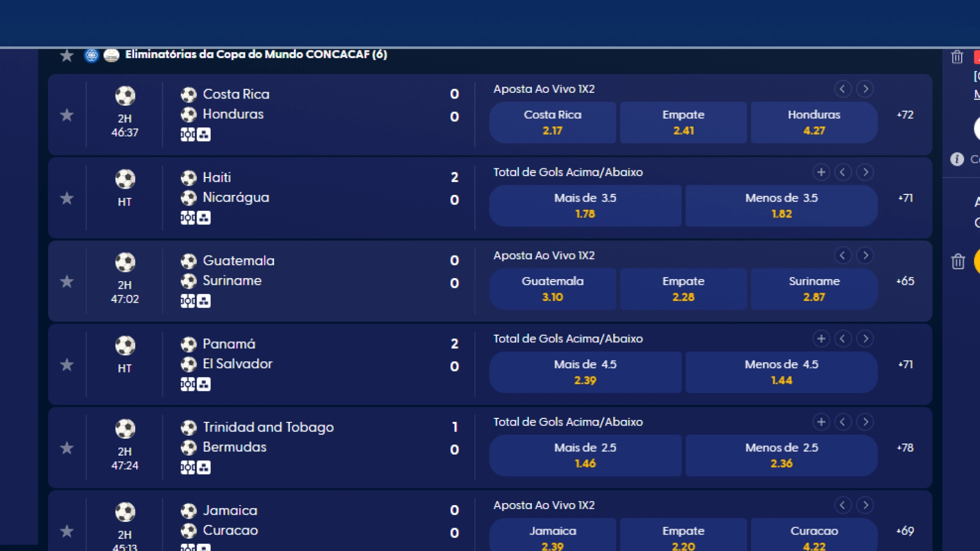Toggle the favorite star for Trinidad and Tobago match
This screenshot has width=980, height=551.
(x=66, y=448)
